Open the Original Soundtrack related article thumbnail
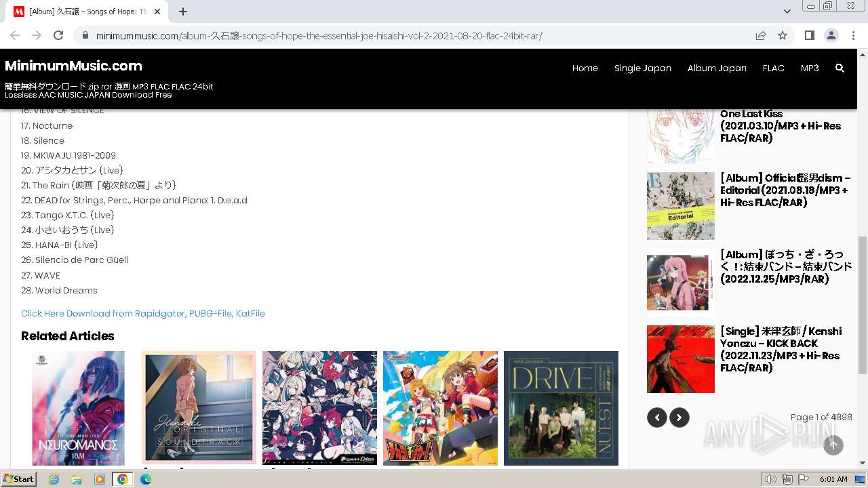The width and height of the screenshot is (868, 488). 199,407
